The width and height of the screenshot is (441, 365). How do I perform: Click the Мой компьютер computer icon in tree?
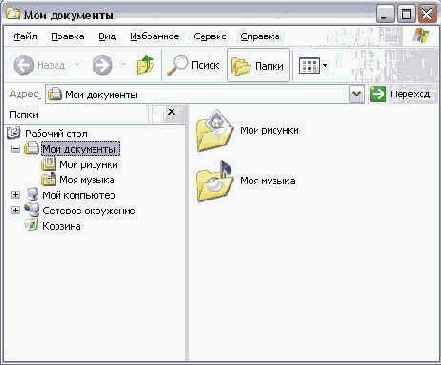[x=32, y=194]
